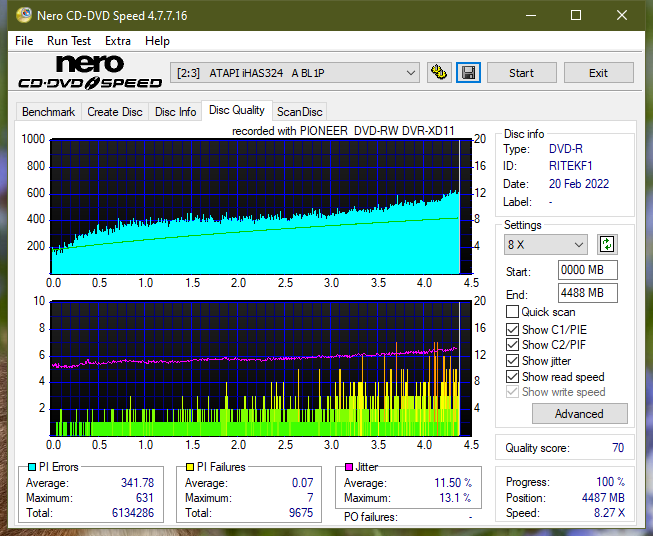Open the Run Test menu
This screenshot has width=653, height=536.
click(69, 41)
